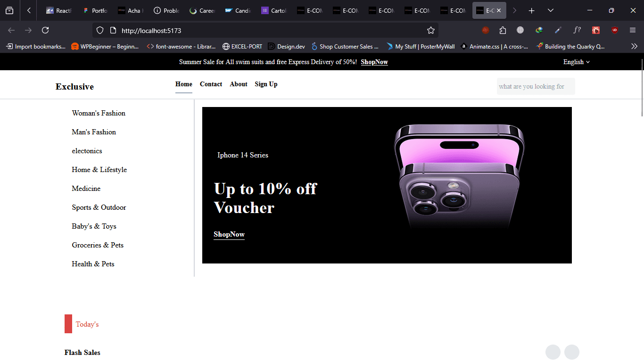Viewport: 644px width, 362px height.
Task: Click ShopNow link in top sale banner
Action: point(374,62)
